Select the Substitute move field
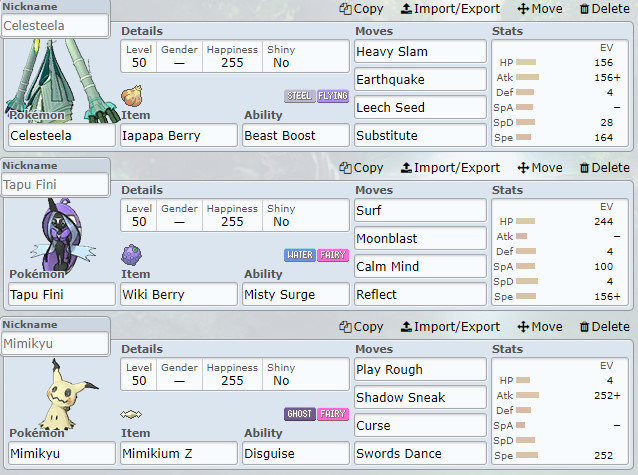This screenshot has width=638, height=475. [x=420, y=136]
